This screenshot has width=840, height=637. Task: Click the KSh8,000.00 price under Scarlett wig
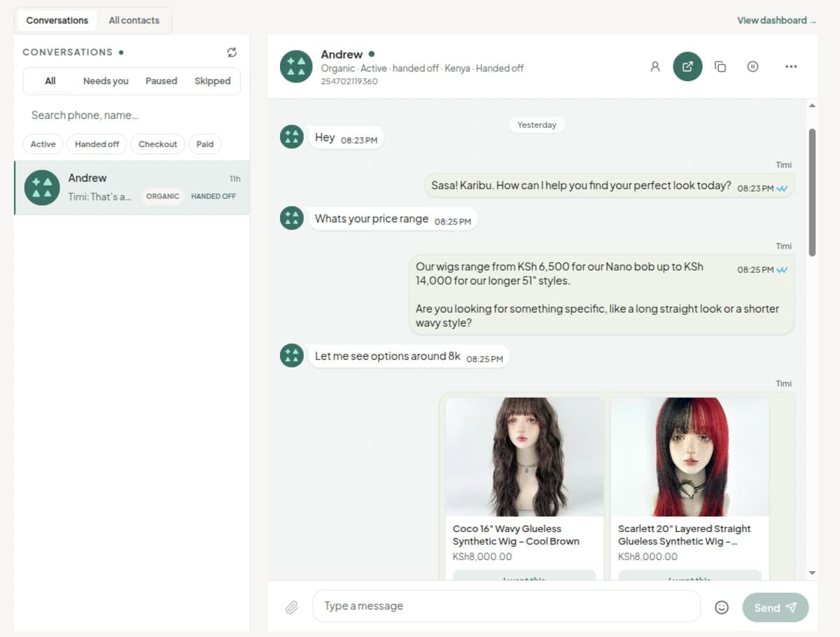[x=647, y=556]
